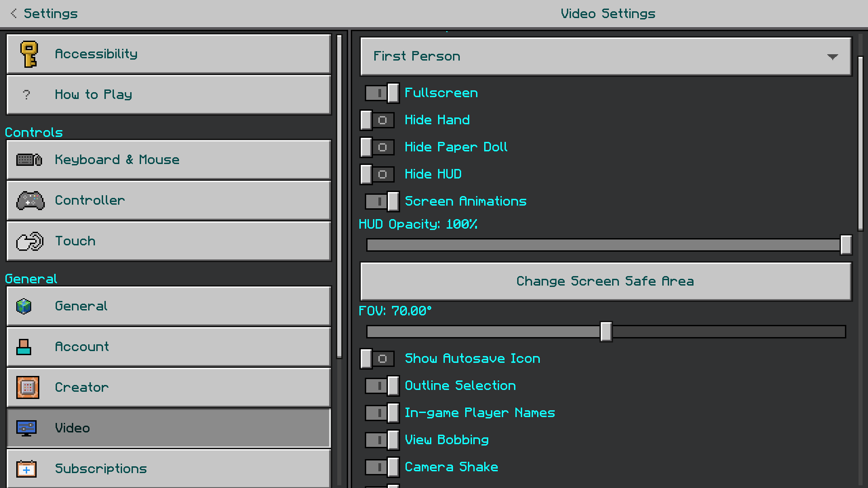This screenshot has width=868, height=488.
Task: Click the FOV slider handle
Action: point(606,332)
